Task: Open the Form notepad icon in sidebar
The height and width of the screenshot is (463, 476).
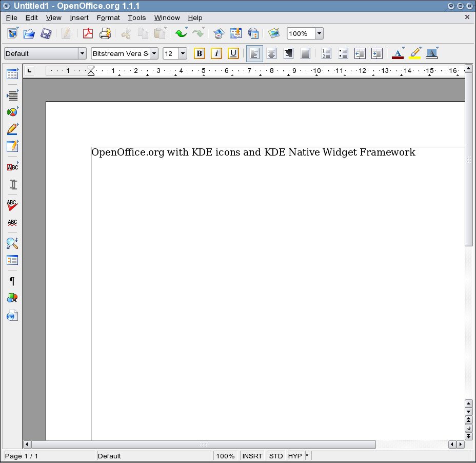Action: [x=12, y=146]
